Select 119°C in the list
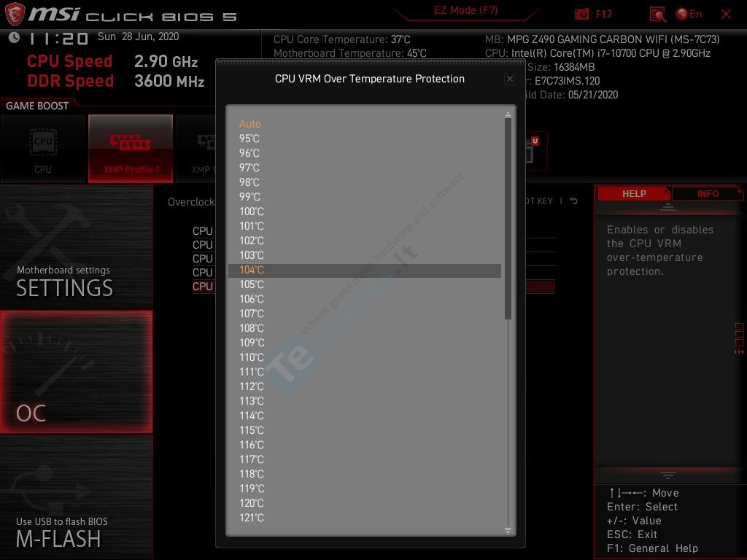This screenshot has width=747, height=560. pos(365,489)
